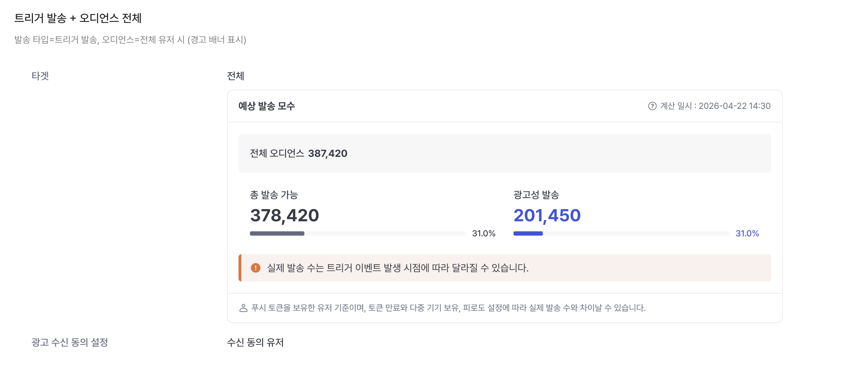Click the 타겟 field label
Image resolution: width=868 pixels, height=376 pixels.
tap(40, 76)
